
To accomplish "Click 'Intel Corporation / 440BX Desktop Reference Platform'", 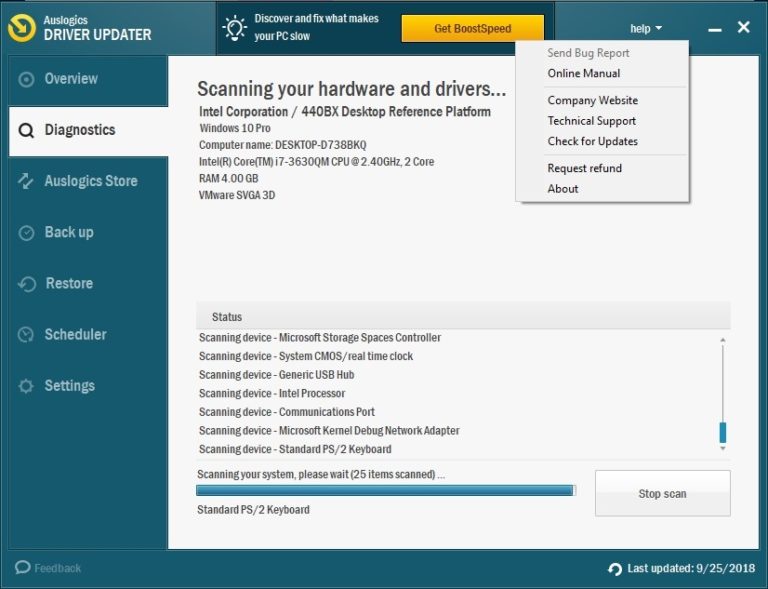I will coord(345,112).
